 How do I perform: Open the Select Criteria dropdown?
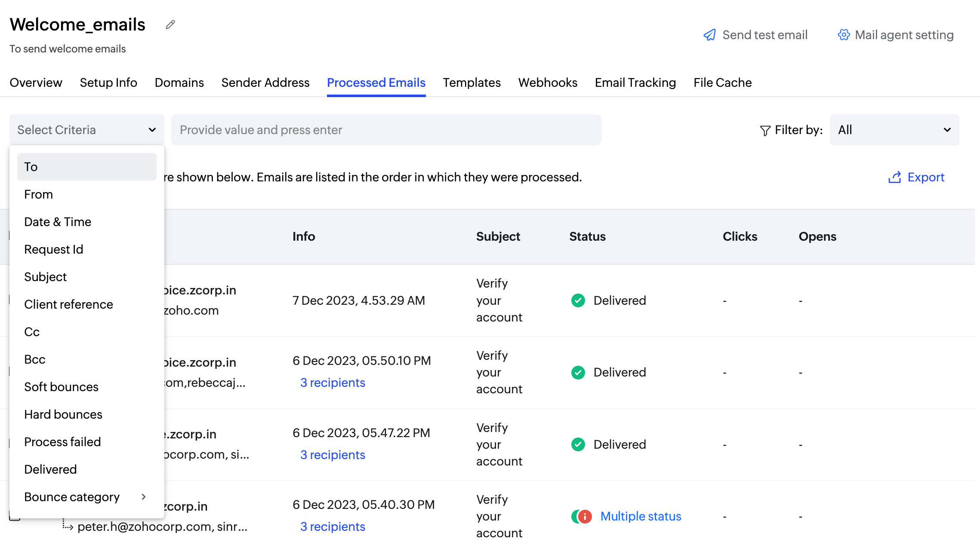point(87,130)
